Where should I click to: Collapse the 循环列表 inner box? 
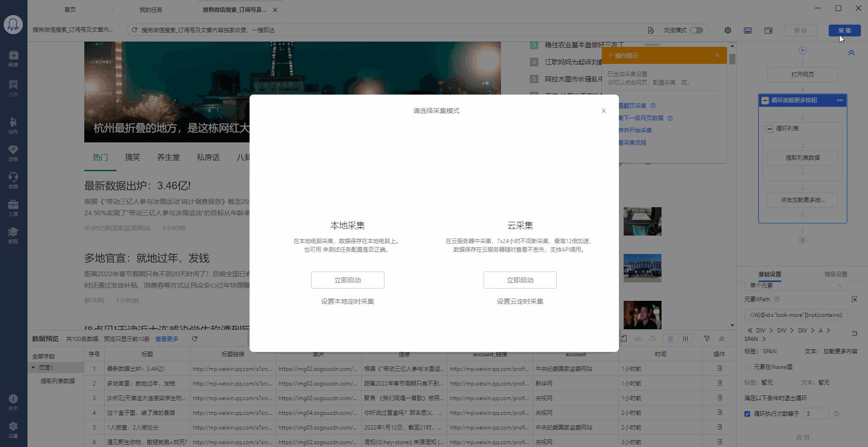click(770, 129)
